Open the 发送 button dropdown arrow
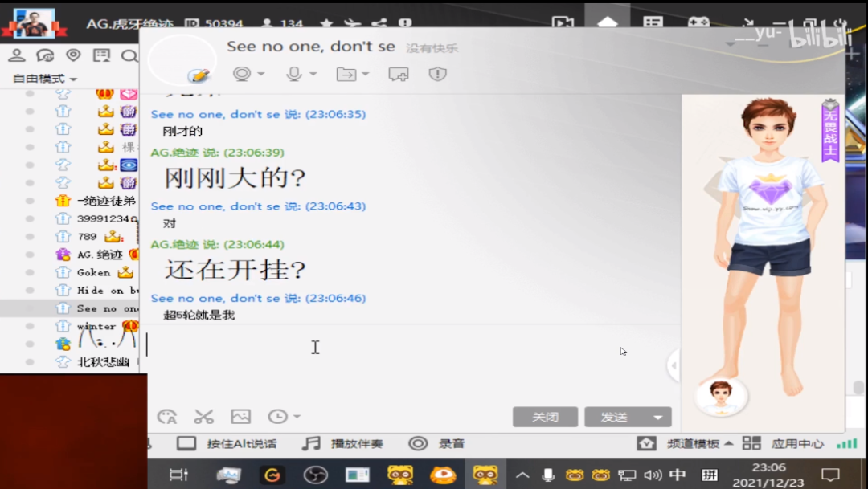 [657, 417]
